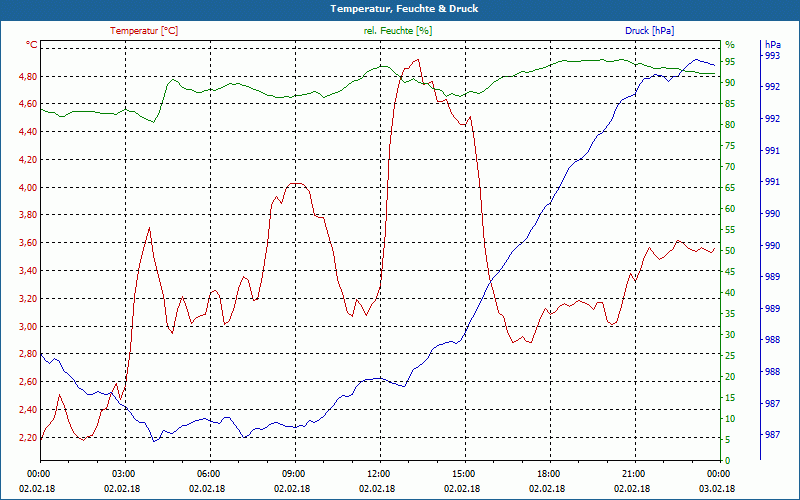Click the 10 value on humidity axis
Viewport: 800px width, 500px height.
[730, 419]
